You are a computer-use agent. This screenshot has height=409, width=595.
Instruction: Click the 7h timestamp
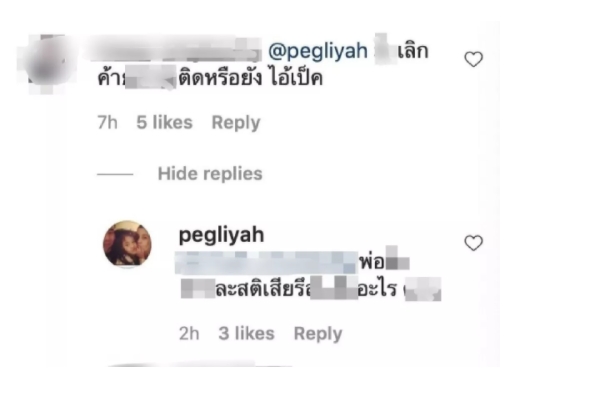(107, 123)
